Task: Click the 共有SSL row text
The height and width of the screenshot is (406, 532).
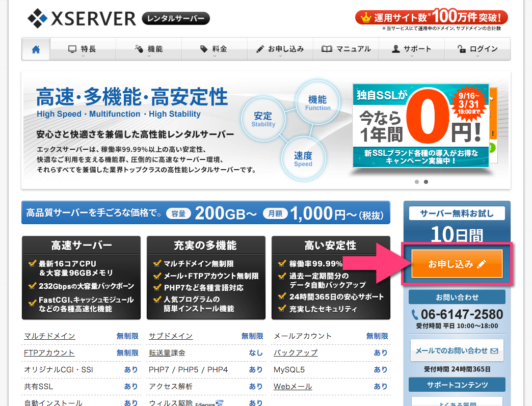Action: (38, 386)
